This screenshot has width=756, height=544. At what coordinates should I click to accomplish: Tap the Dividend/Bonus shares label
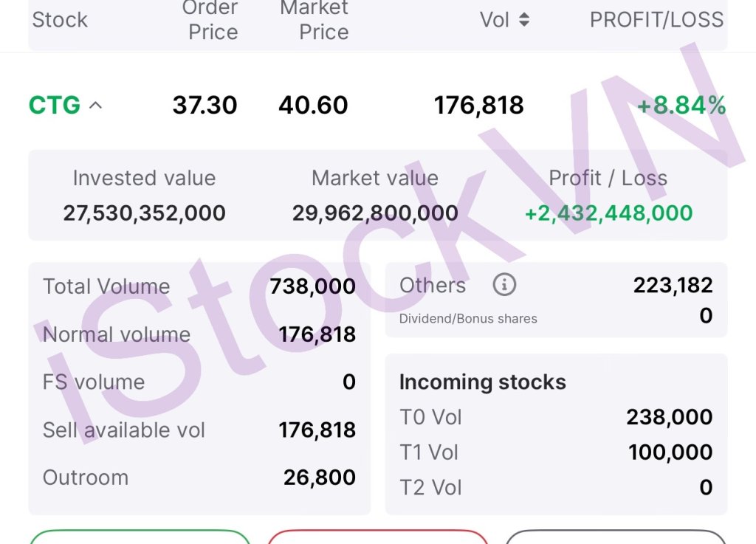468,319
